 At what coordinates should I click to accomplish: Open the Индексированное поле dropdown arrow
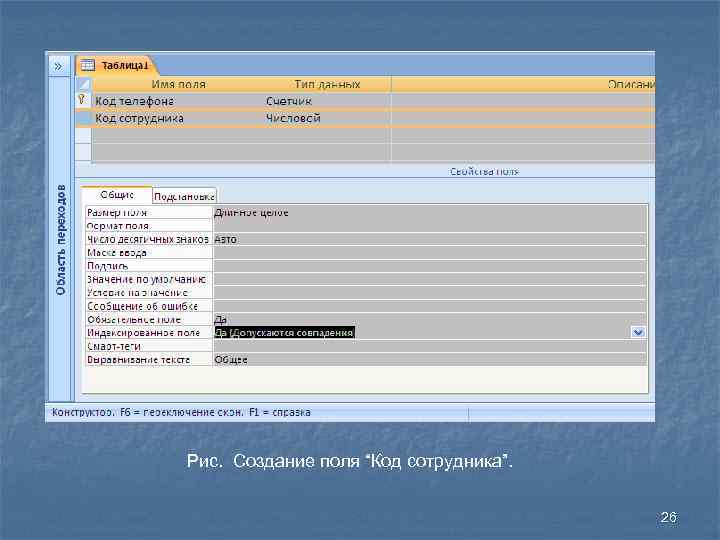[638, 332]
